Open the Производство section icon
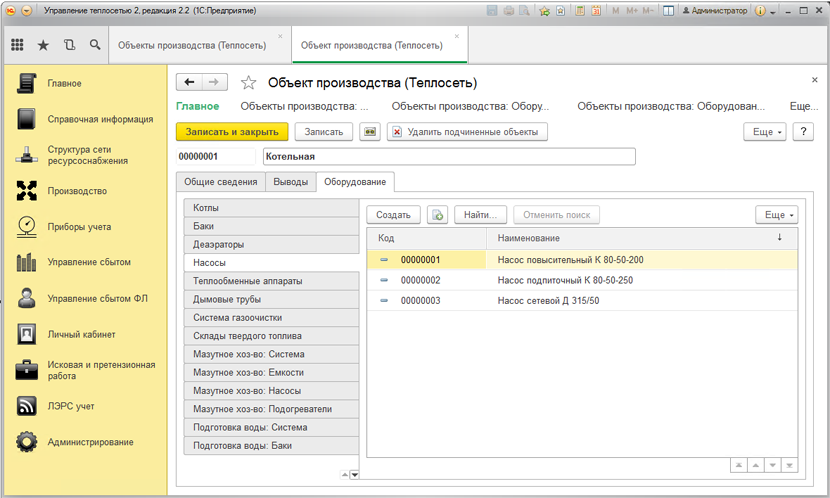Screen dimensions: 830x498 [27, 191]
